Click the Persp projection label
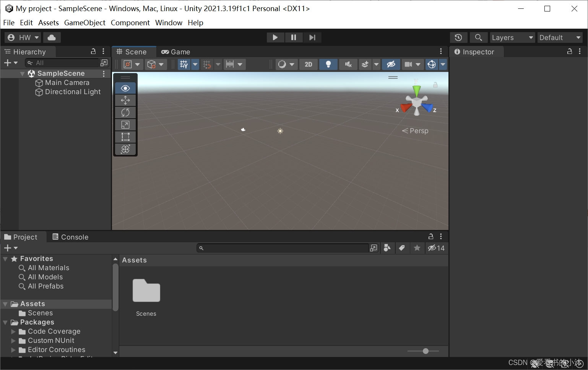 click(415, 131)
